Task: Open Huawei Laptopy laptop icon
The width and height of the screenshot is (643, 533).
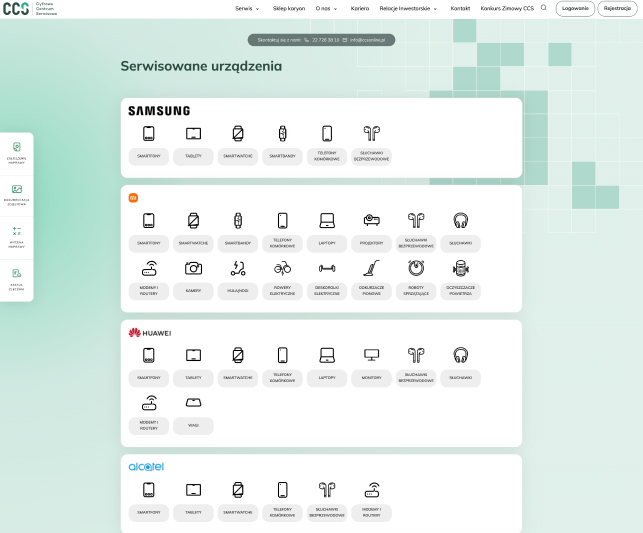Action: tap(327, 354)
